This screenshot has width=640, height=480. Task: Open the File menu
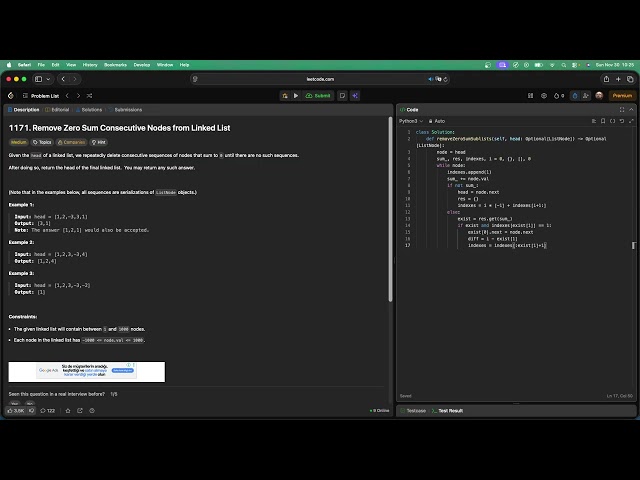41,65
